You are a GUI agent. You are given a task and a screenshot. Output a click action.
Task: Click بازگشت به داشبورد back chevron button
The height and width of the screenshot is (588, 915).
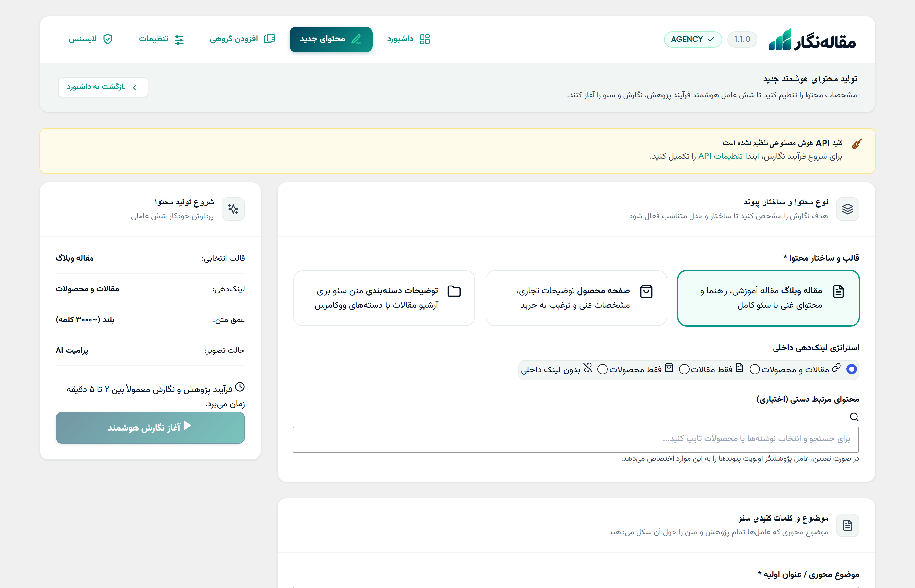[103, 87]
